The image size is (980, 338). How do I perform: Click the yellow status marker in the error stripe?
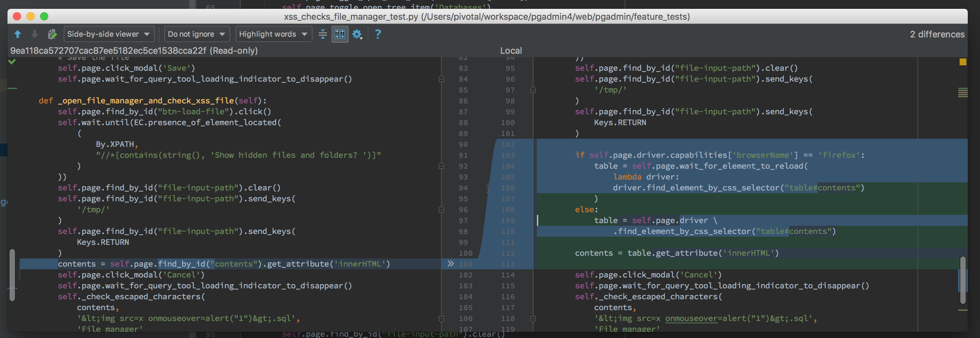tap(962, 62)
